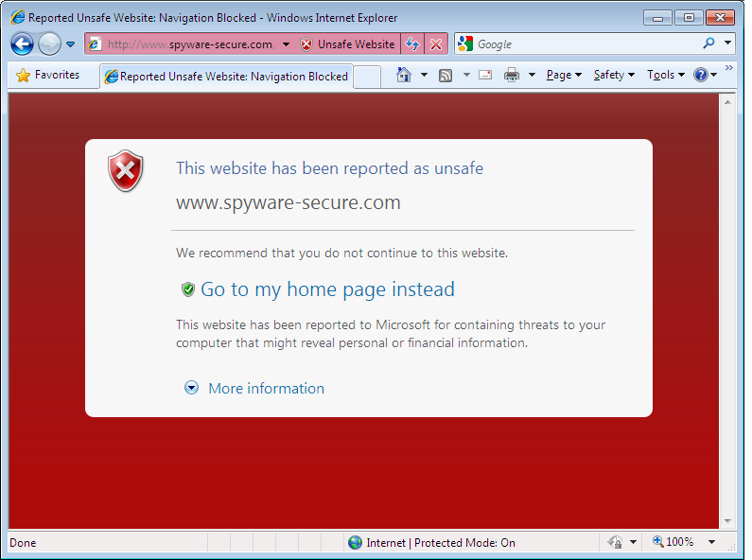This screenshot has width=752, height=560.
Task: Open a new blank tab
Action: click(367, 77)
